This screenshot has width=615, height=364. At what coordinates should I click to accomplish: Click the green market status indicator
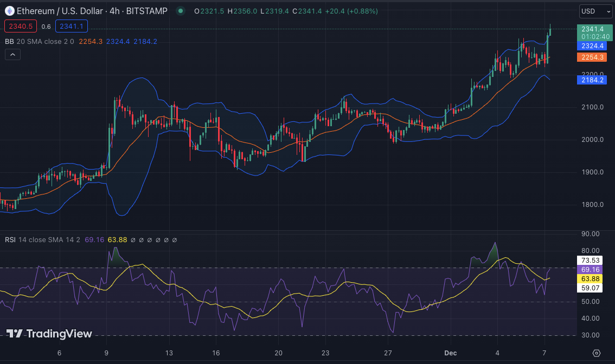click(181, 11)
